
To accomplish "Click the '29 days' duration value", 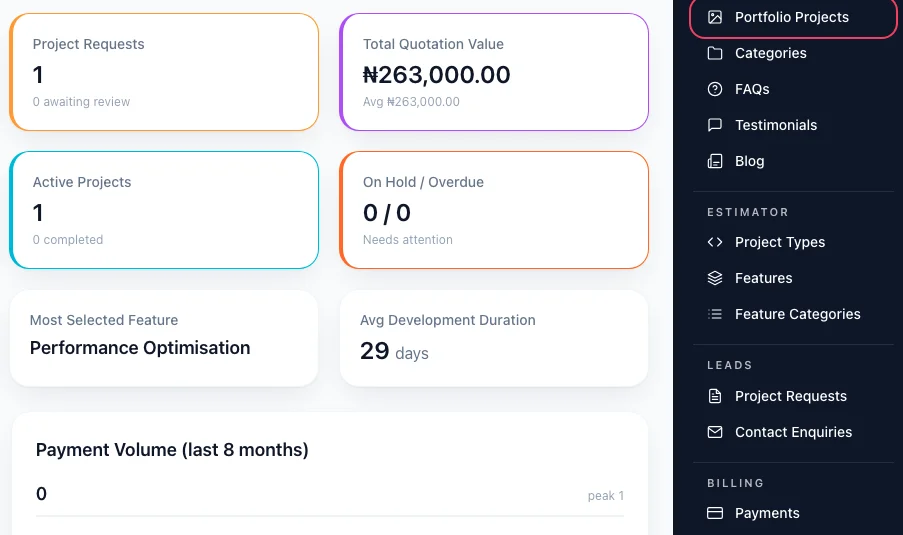I will 394,351.
